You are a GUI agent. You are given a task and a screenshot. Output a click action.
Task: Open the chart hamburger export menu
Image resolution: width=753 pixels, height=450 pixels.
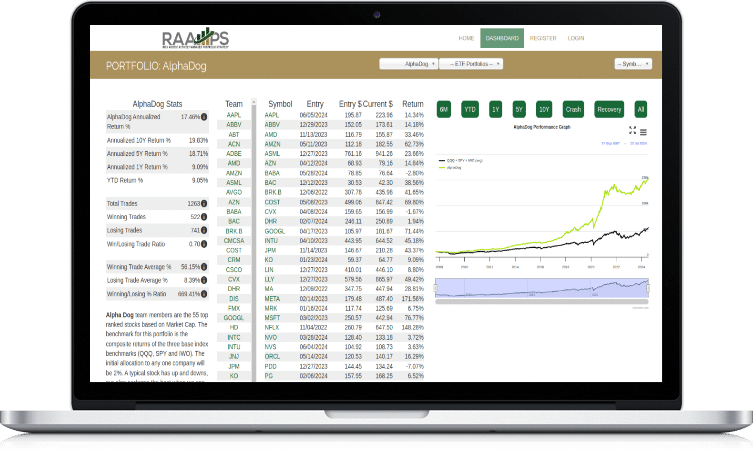pyautogui.click(x=643, y=130)
